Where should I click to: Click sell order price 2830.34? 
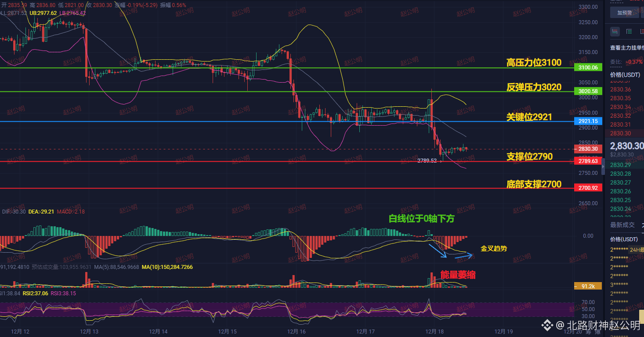(621, 107)
